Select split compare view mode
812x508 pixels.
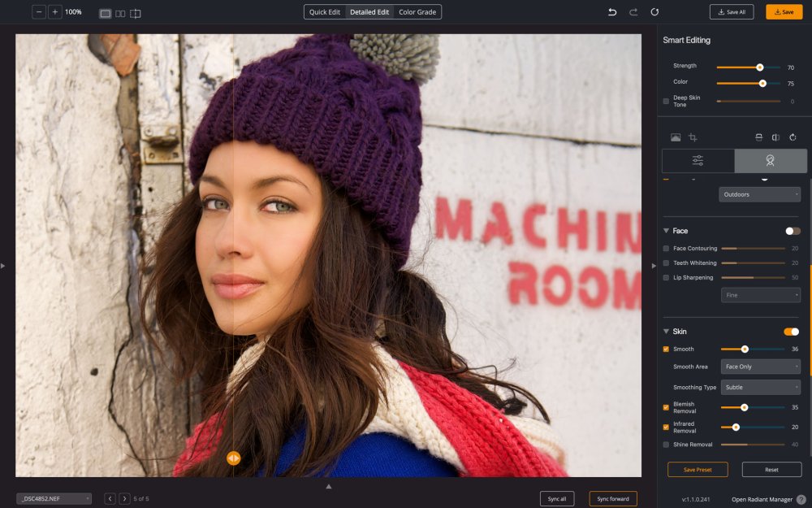point(135,14)
